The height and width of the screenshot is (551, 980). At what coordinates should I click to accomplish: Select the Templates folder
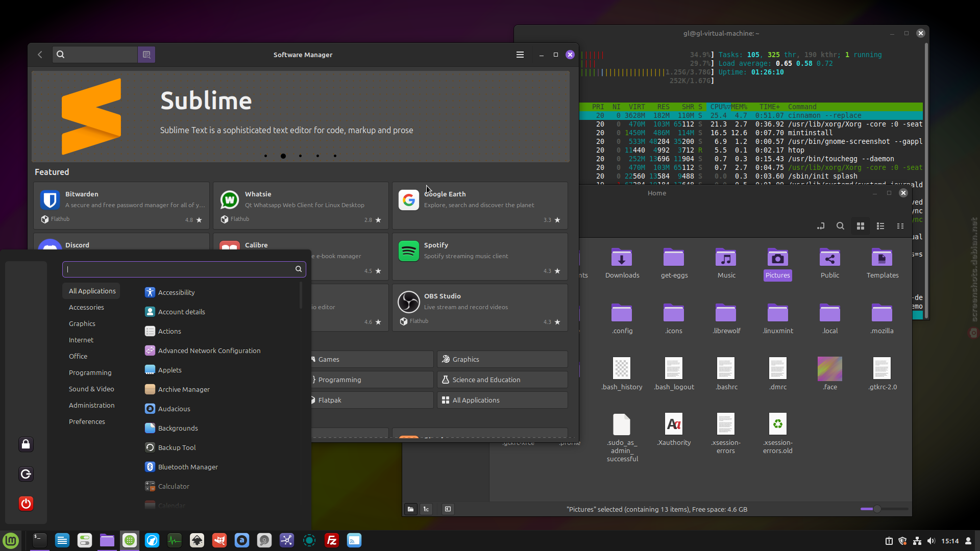click(x=883, y=263)
